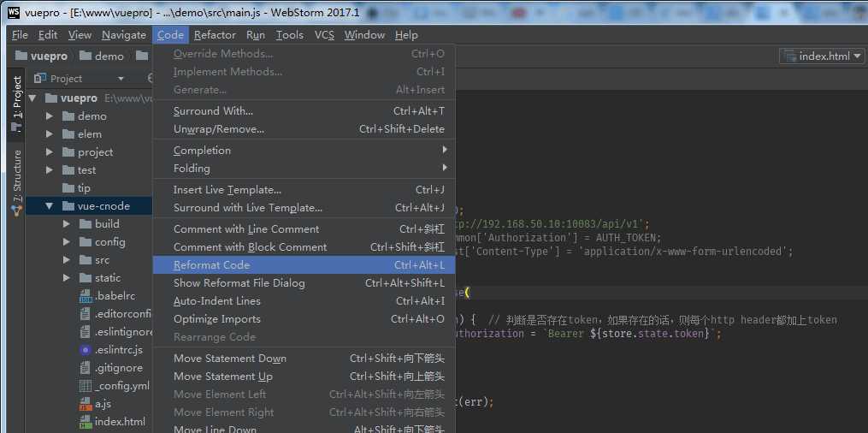This screenshot has width=868, height=433.
Task: Select the vue-cnode folder row
Action: tap(89, 206)
